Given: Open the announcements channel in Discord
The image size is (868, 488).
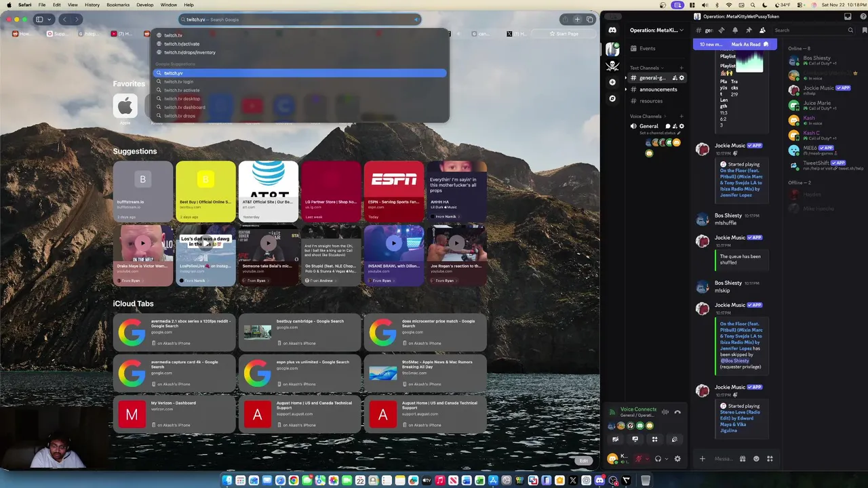Looking at the screenshot, I should [x=657, y=89].
